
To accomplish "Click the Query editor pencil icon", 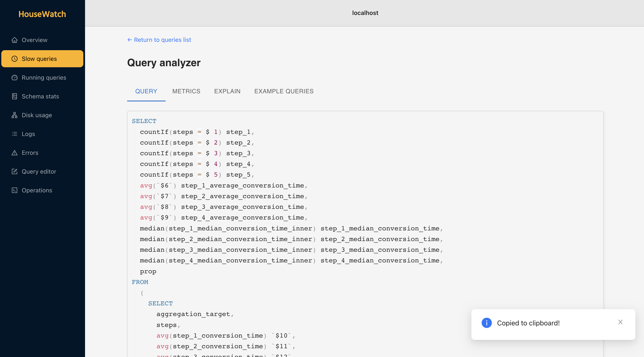I will pyautogui.click(x=15, y=171).
